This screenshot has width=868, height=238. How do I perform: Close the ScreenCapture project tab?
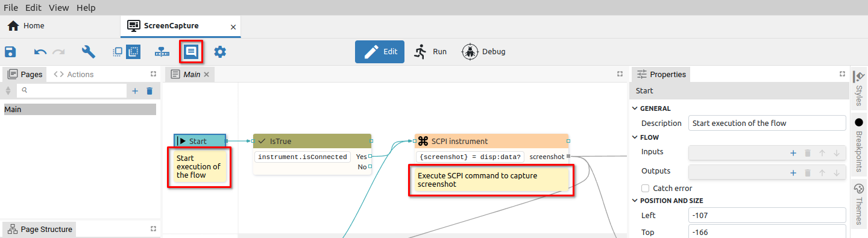point(233,27)
